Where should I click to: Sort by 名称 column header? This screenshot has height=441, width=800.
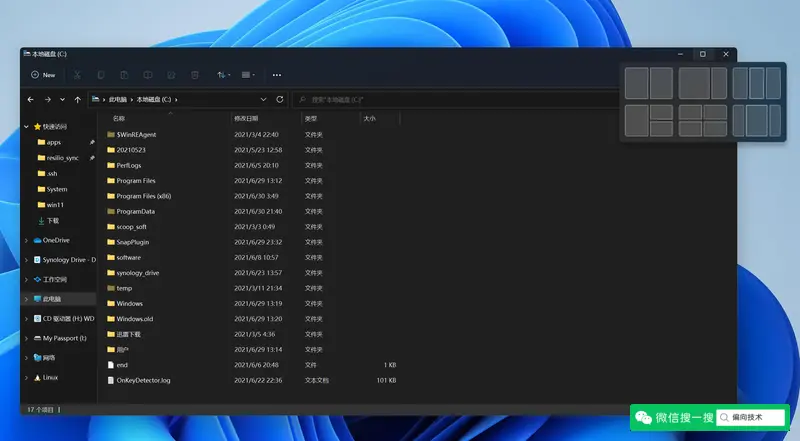(118, 118)
